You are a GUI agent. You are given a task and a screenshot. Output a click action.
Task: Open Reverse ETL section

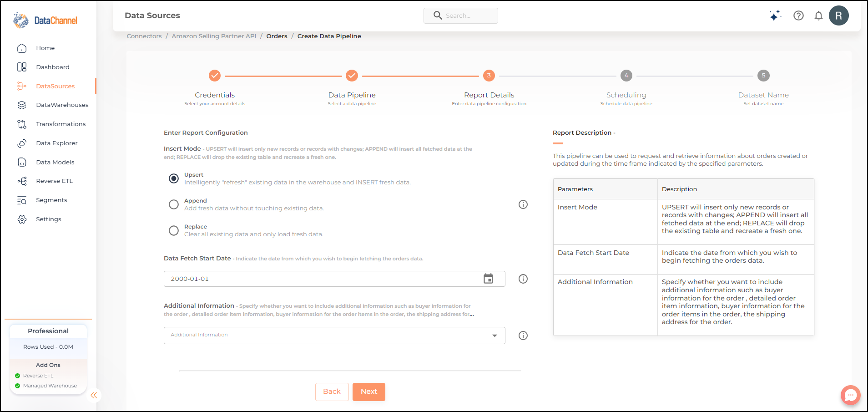pos(55,181)
